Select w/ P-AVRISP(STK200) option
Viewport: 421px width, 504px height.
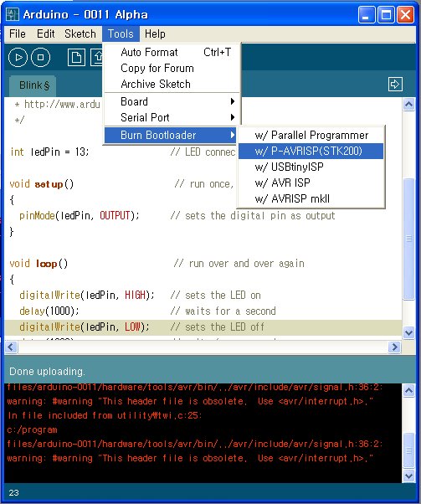click(x=311, y=151)
